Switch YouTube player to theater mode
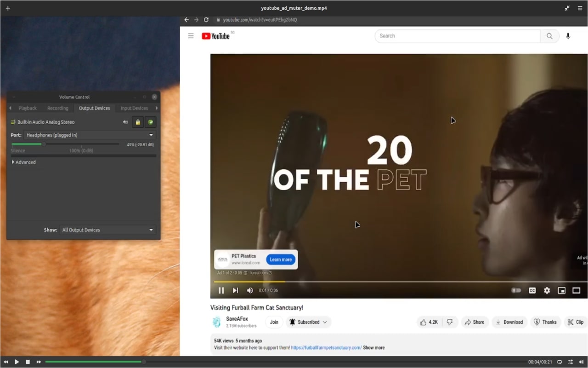 click(x=576, y=290)
